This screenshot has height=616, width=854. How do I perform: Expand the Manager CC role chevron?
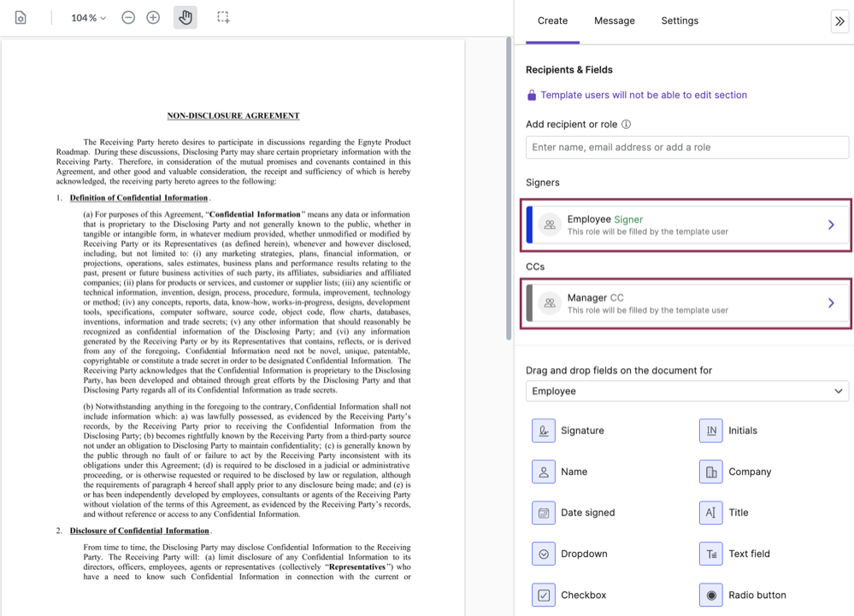click(x=830, y=303)
